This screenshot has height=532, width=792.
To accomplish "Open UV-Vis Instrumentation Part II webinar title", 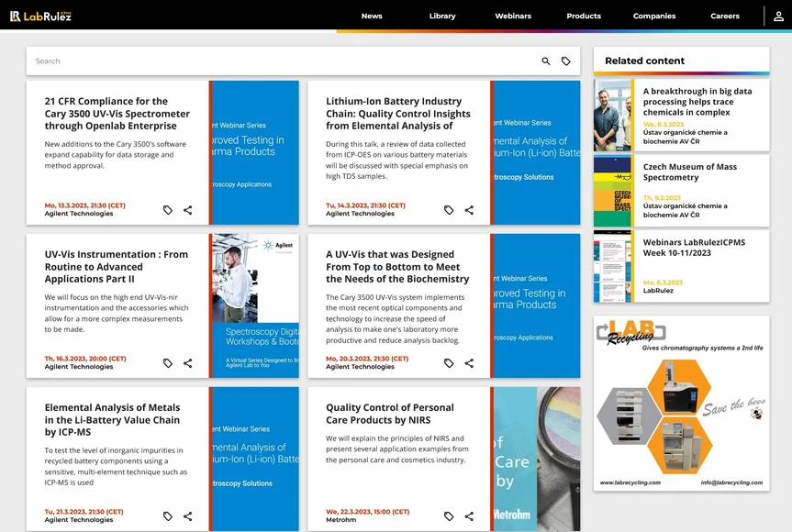I will click(x=117, y=267).
